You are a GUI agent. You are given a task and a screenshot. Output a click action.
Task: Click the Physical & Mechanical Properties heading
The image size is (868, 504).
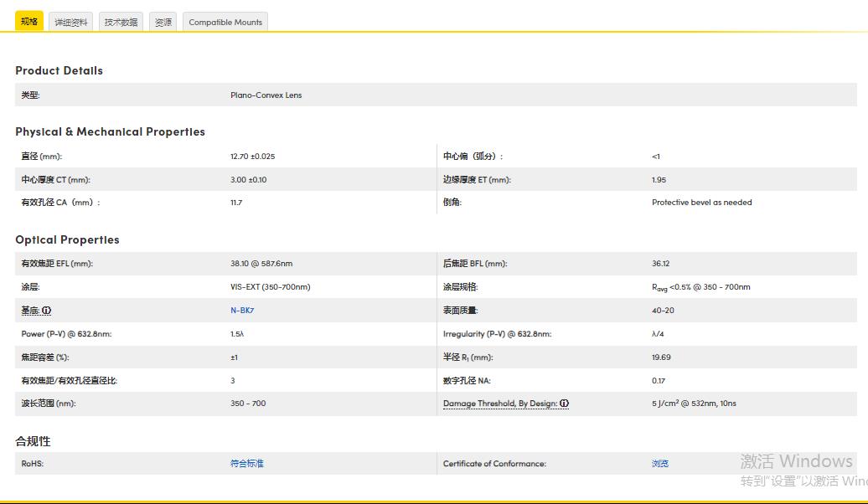(x=110, y=131)
